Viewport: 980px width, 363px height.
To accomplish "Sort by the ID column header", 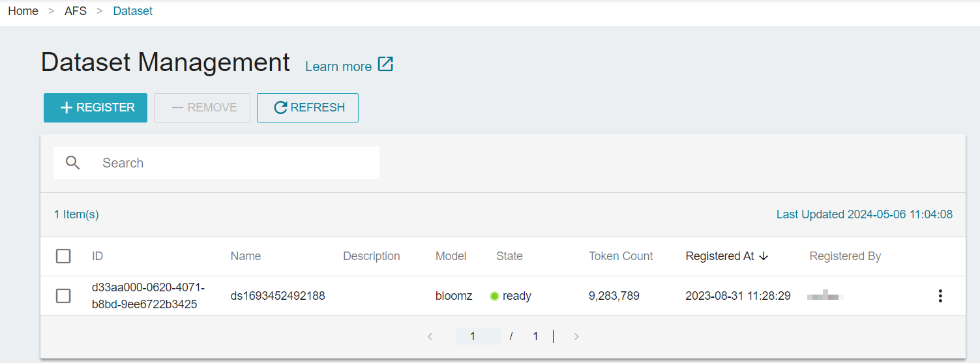I will point(98,256).
